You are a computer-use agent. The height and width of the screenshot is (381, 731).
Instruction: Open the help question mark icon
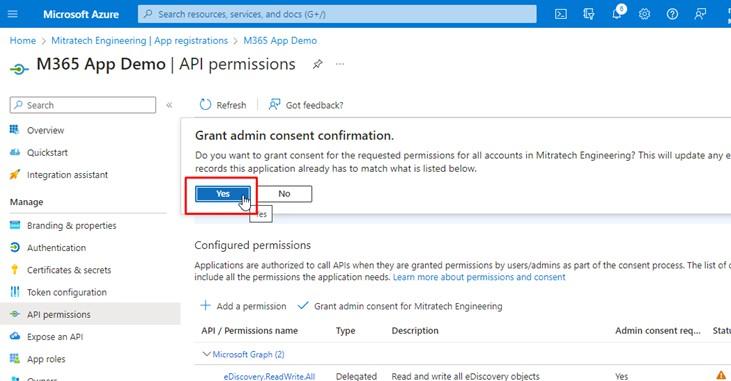672,14
